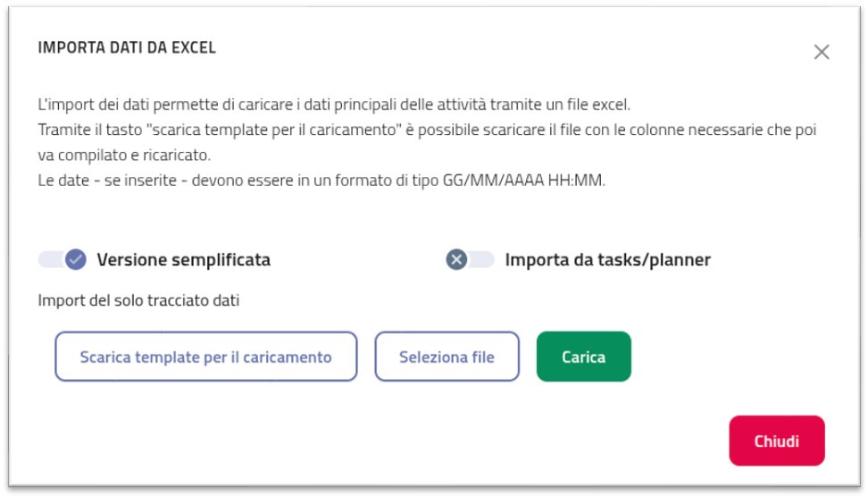Click the "Importa da tasks/planner" label text
This screenshot has width=868, height=497.
point(607,260)
